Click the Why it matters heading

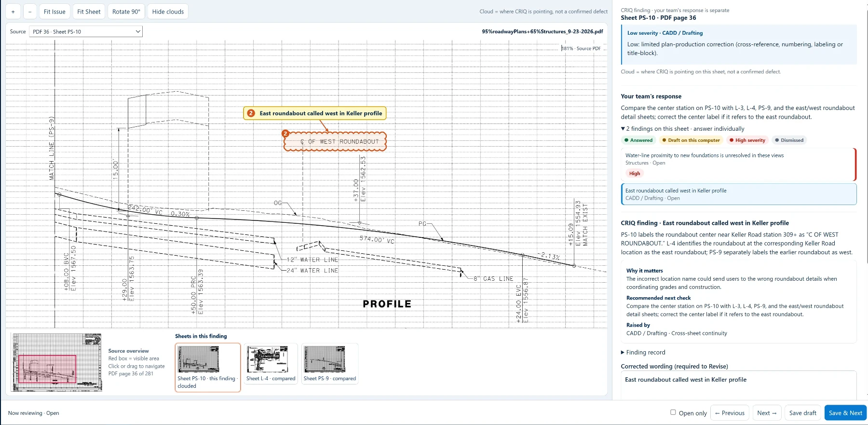click(644, 271)
